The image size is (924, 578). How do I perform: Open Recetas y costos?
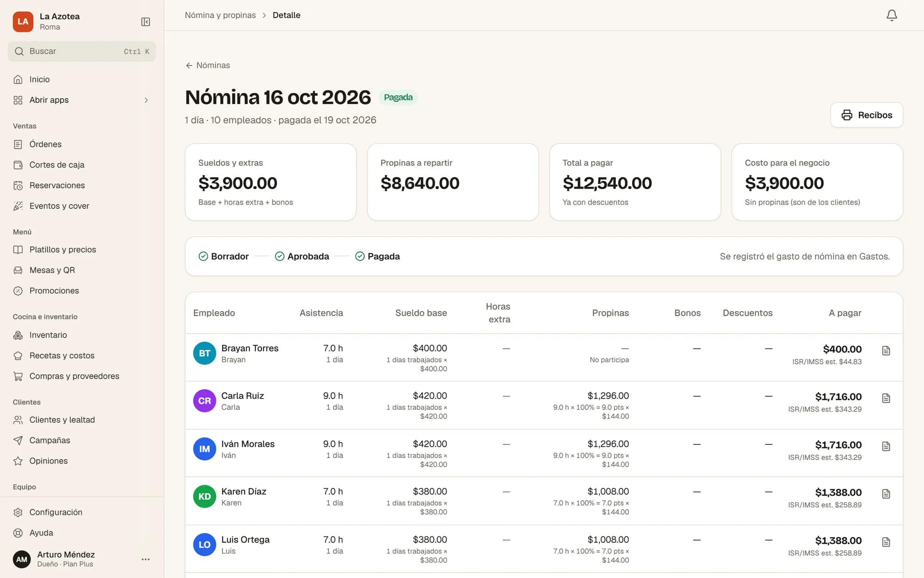[82, 356]
